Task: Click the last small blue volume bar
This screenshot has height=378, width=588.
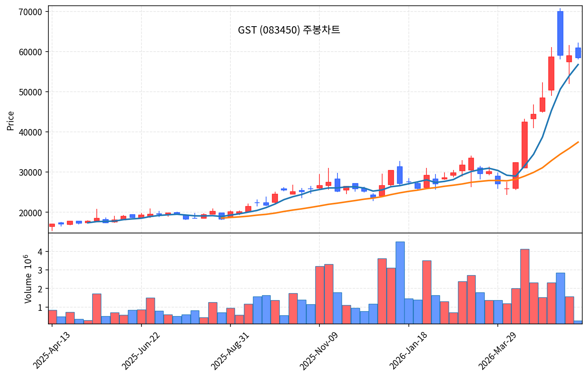Action: coord(578,322)
